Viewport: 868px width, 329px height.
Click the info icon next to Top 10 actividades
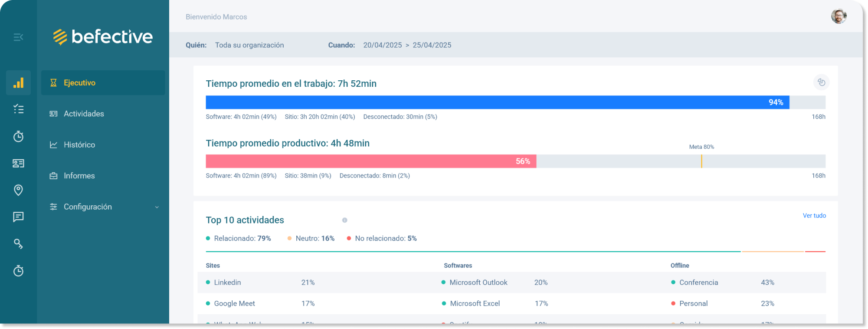click(x=344, y=220)
